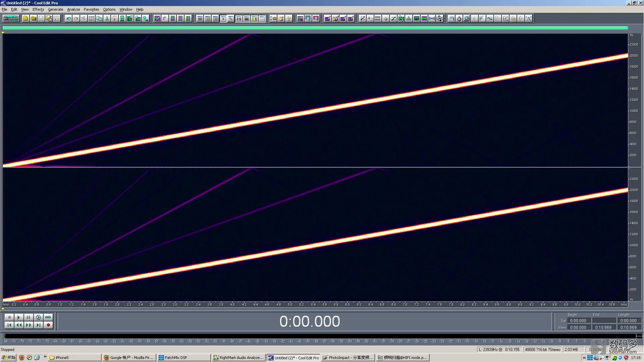Image resolution: width=644 pixels, height=362 pixels.
Task: Open the Options menu
Action: pyautogui.click(x=109, y=9)
